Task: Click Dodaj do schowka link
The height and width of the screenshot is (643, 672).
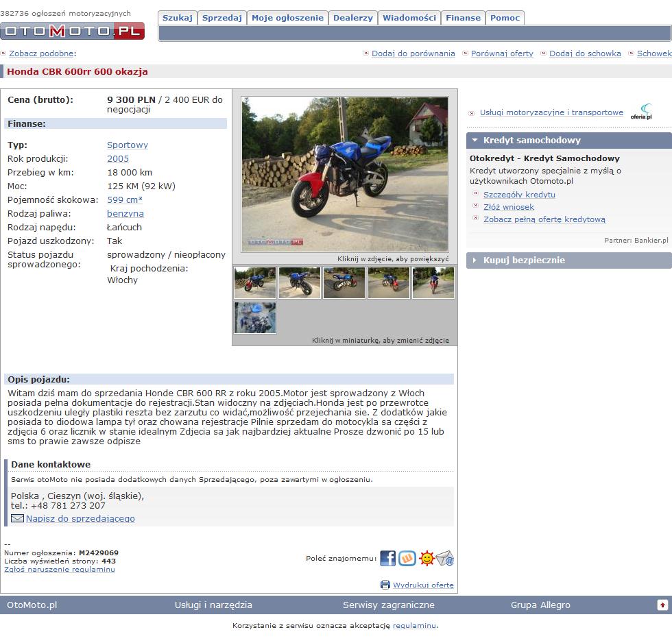Action: pos(585,53)
